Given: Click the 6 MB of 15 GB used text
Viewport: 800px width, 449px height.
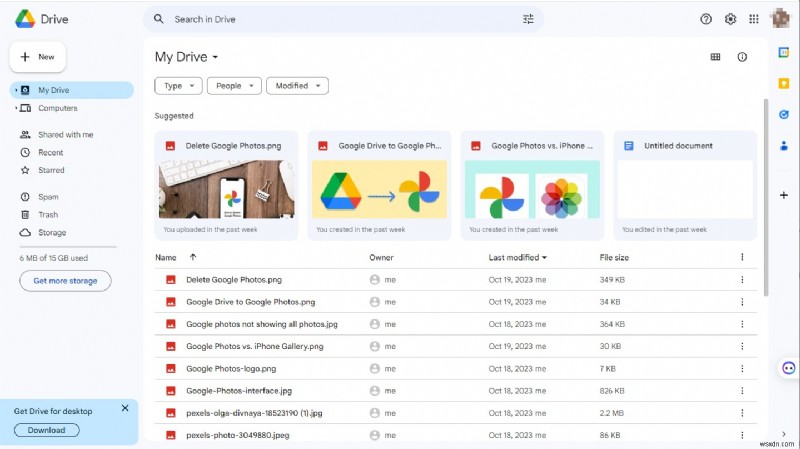Looking at the screenshot, I should pyautogui.click(x=54, y=258).
